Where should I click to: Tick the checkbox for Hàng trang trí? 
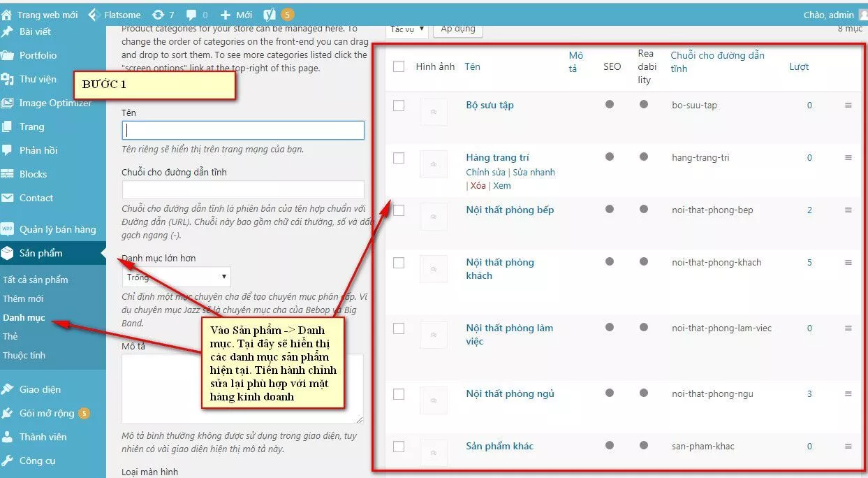tap(399, 157)
